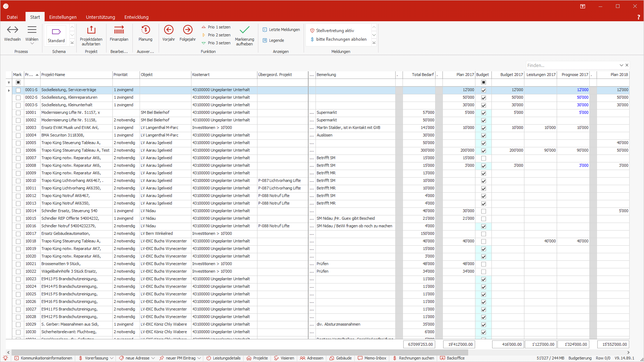This screenshot has width=644, height=362.
Task: Open Projekte in bottom bar
Action: coord(257,358)
